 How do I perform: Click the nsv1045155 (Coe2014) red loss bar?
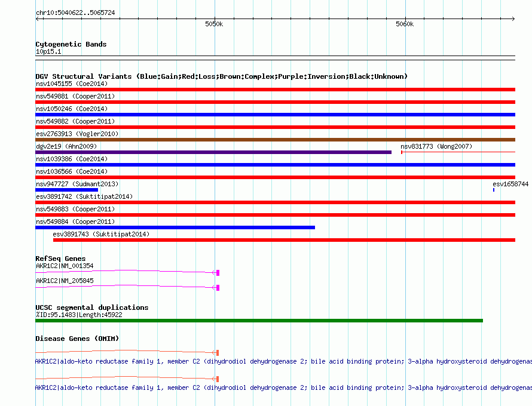coord(275,90)
